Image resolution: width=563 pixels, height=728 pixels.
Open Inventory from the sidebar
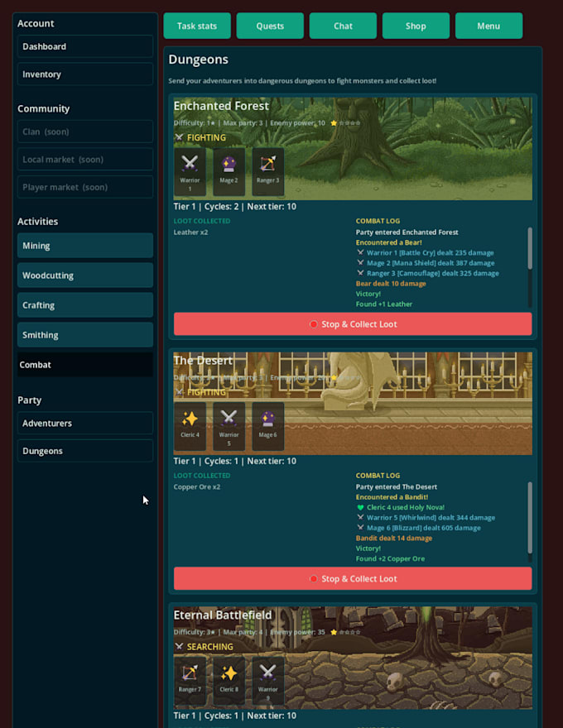point(85,74)
